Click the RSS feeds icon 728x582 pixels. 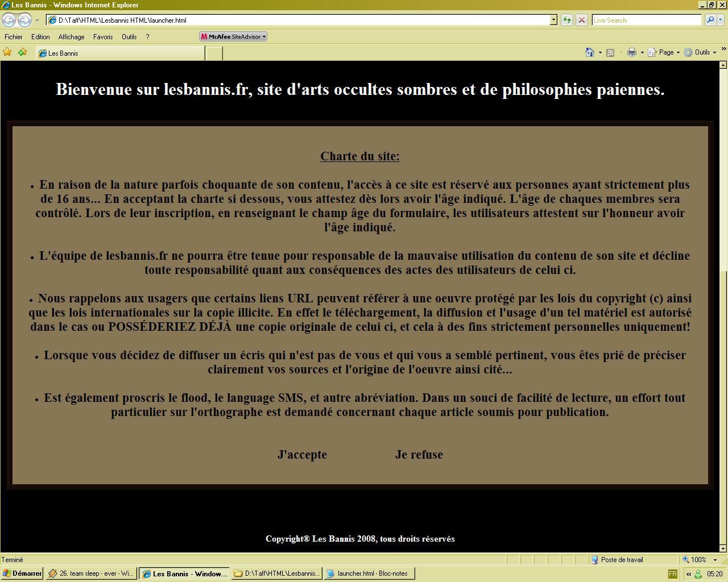click(x=610, y=52)
